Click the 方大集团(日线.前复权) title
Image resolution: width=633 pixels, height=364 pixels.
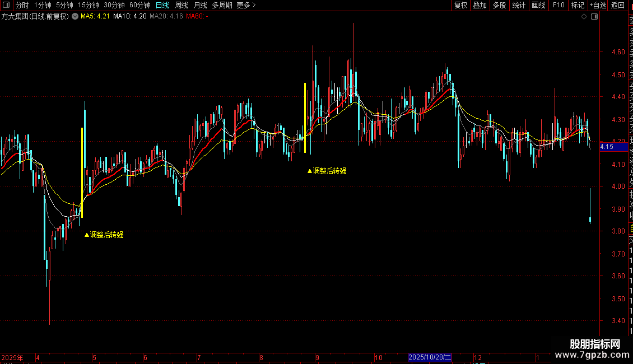(35, 16)
